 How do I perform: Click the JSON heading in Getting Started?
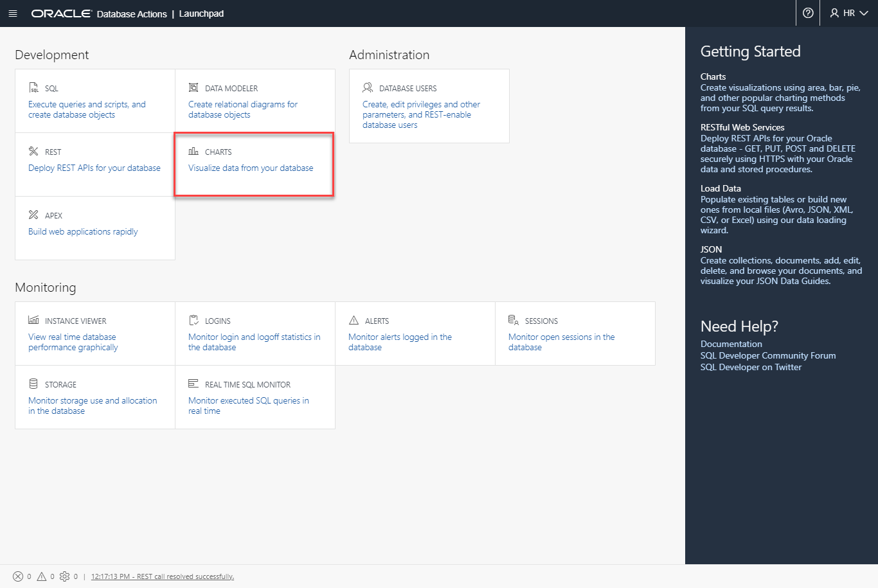pyautogui.click(x=711, y=249)
